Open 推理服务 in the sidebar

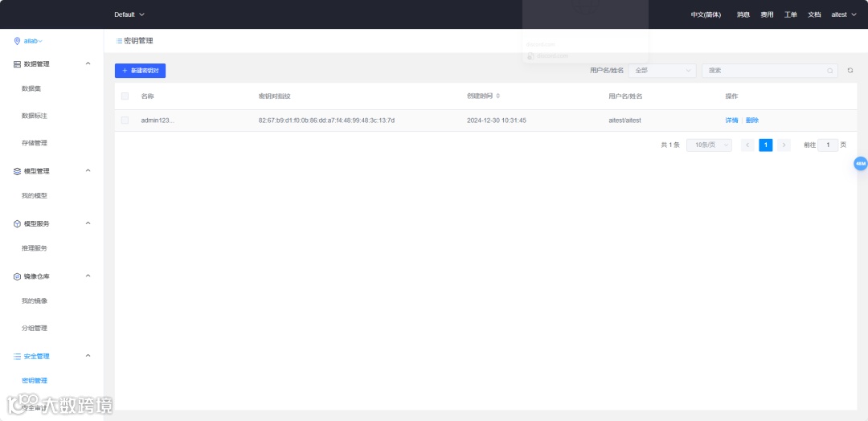[35, 248]
